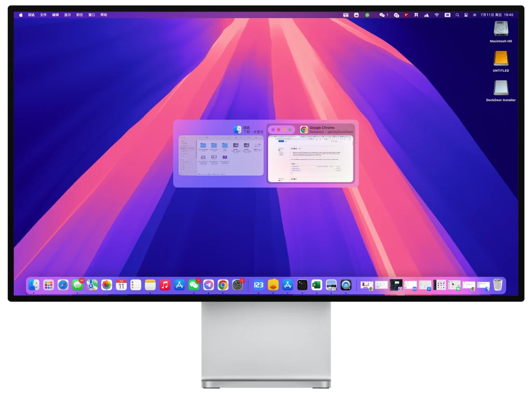532x394 pixels.
Task: Open System Settings from the Dock
Action: coord(237,285)
